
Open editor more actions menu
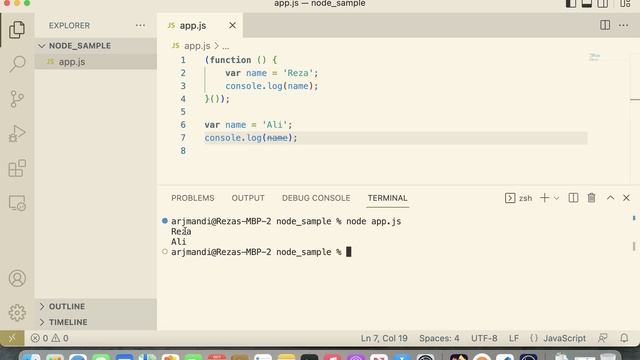[x=623, y=25]
